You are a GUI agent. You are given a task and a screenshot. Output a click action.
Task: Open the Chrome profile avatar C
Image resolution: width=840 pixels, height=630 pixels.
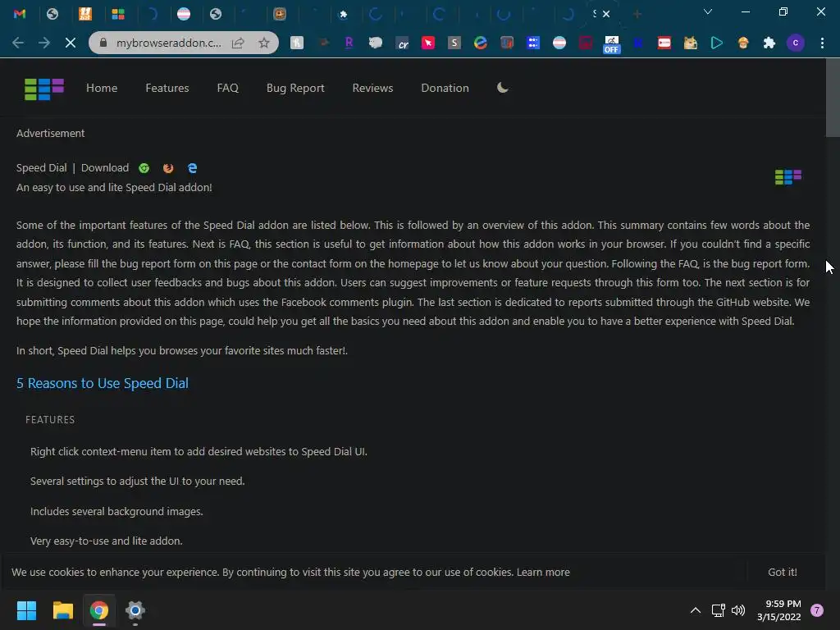796,43
